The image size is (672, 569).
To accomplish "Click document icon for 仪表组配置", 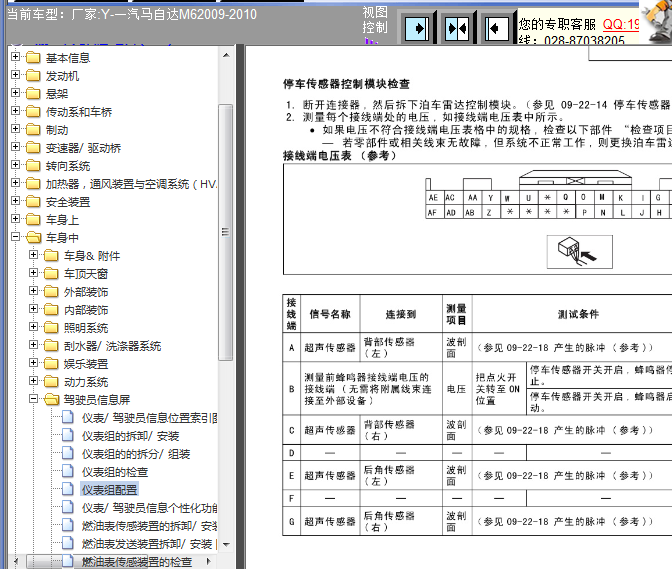I will pyautogui.click(x=68, y=489).
